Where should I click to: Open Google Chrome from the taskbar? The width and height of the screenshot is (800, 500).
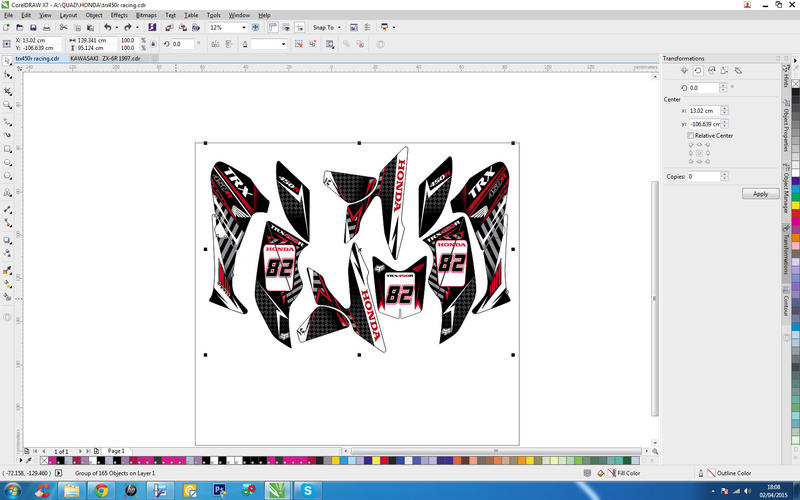point(101,491)
